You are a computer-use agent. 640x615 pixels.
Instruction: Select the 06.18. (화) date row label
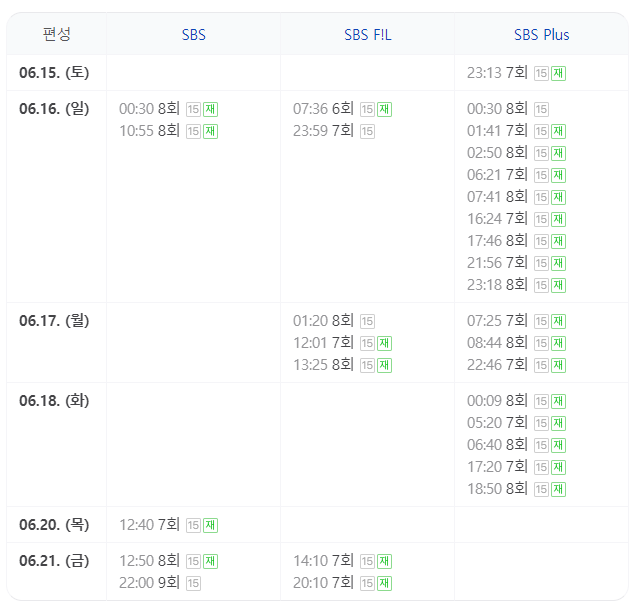(54, 401)
